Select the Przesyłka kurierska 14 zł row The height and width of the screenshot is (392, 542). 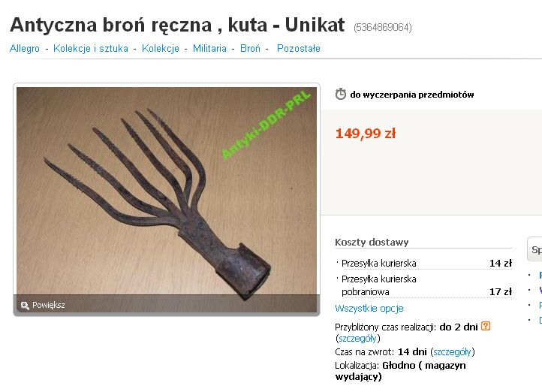[424, 263]
